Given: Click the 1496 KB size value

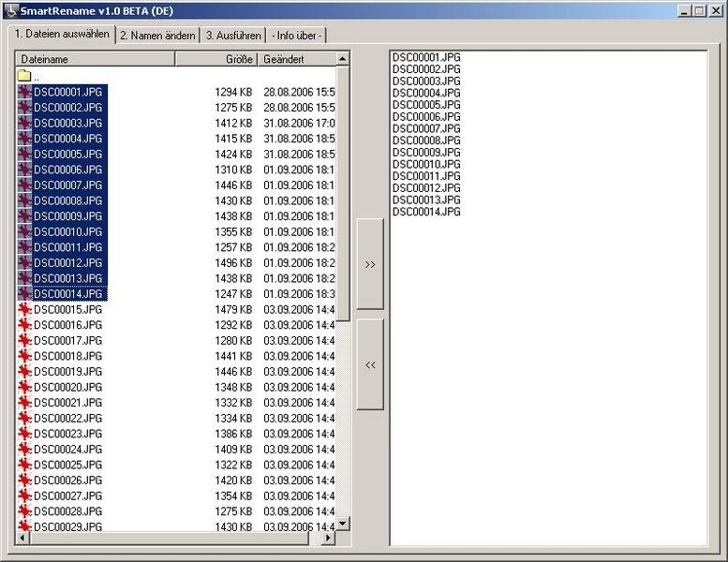Looking at the screenshot, I should point(233,262).
